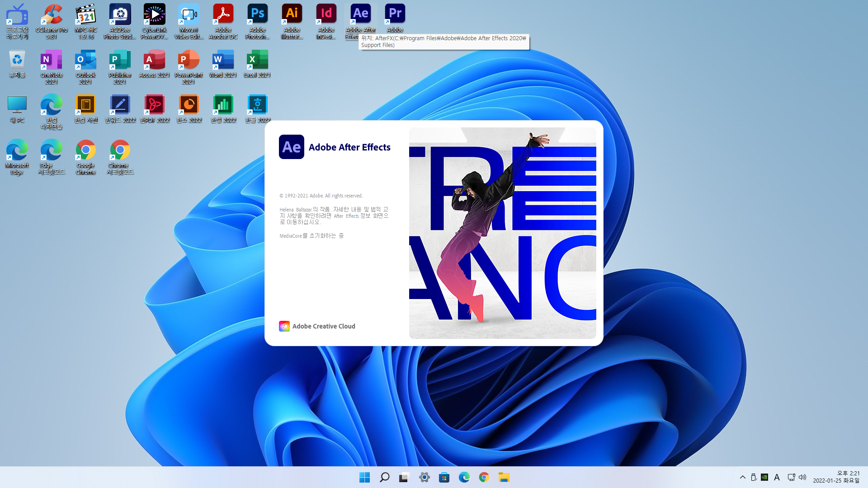The image size is (868, 488).
Task: Expand the hidden system tray icons chevron
Action: coord(742,477)
